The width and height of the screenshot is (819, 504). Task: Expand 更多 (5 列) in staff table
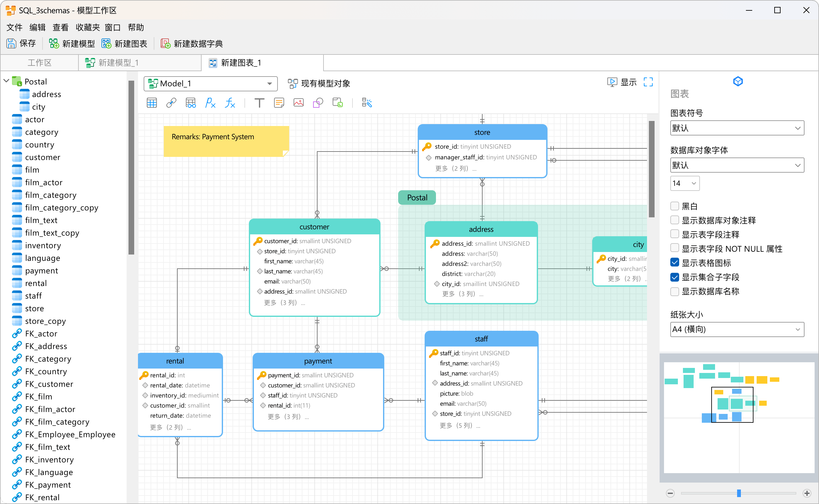click(x=460, y=426)
